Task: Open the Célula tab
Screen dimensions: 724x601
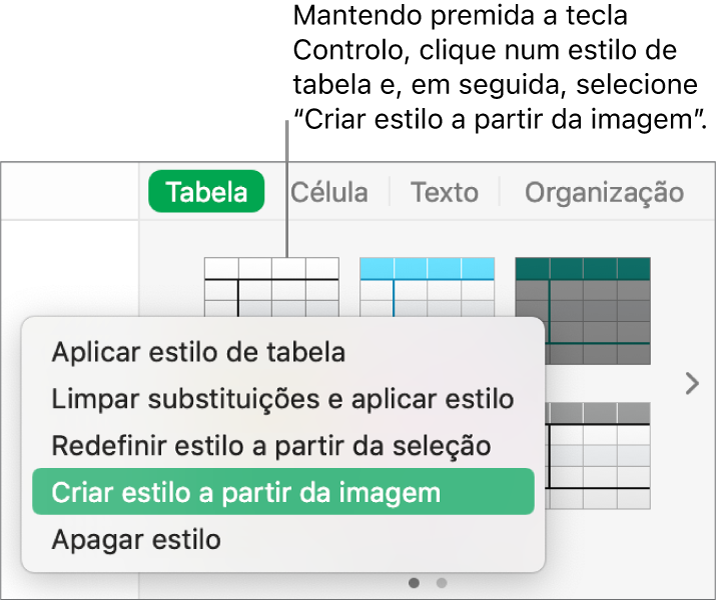Action: pos(329,192)
